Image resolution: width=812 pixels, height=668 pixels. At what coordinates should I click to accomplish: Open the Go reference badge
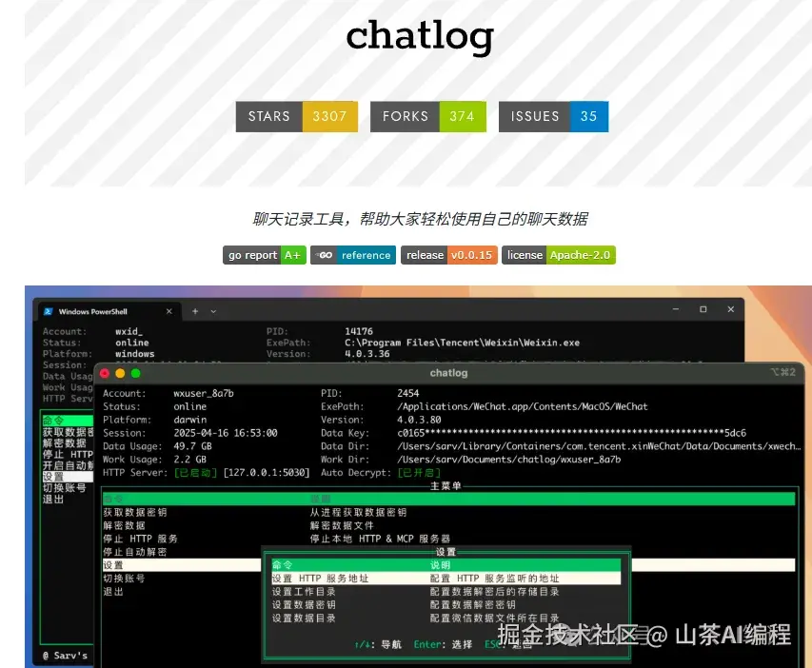353,255
